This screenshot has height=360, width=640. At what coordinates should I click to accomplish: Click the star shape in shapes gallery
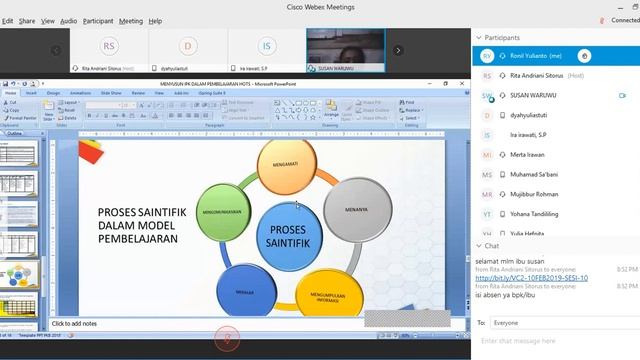[x=313, y=118]
